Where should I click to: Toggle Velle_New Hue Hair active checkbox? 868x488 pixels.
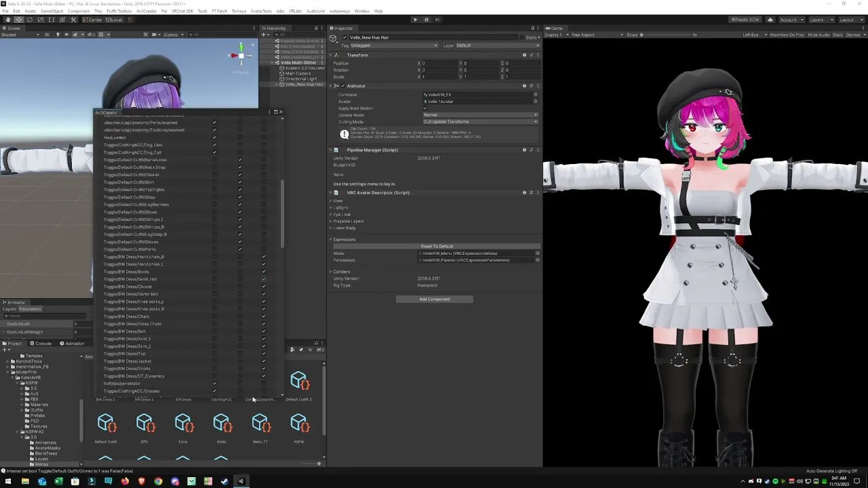point(344,37)
